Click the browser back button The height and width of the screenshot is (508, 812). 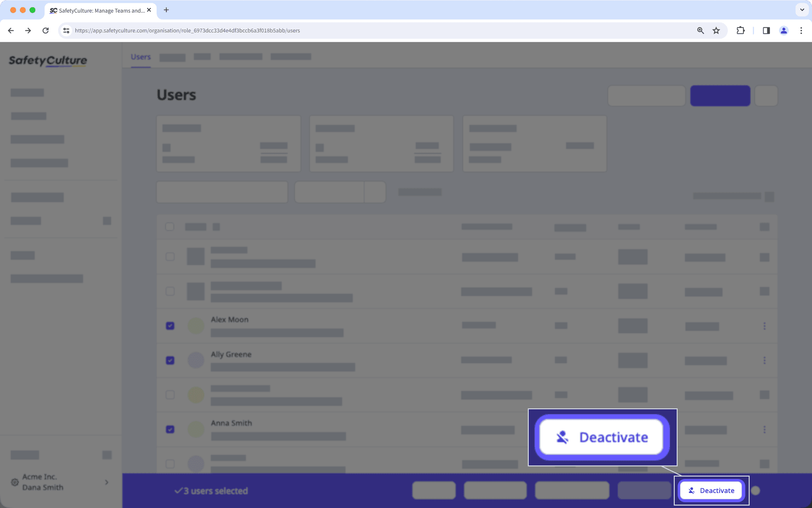click(x=11, y=30)
